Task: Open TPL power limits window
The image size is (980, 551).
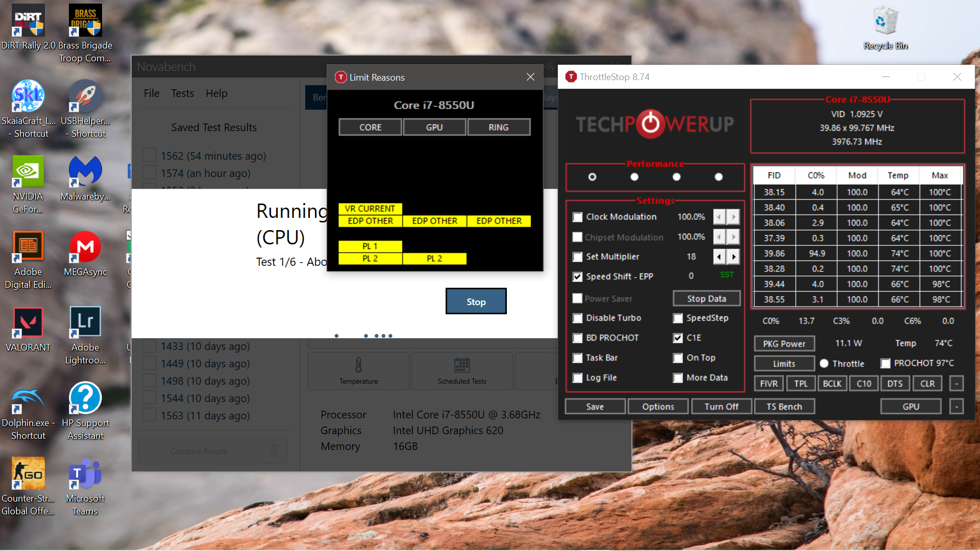Action: (801, 383)
